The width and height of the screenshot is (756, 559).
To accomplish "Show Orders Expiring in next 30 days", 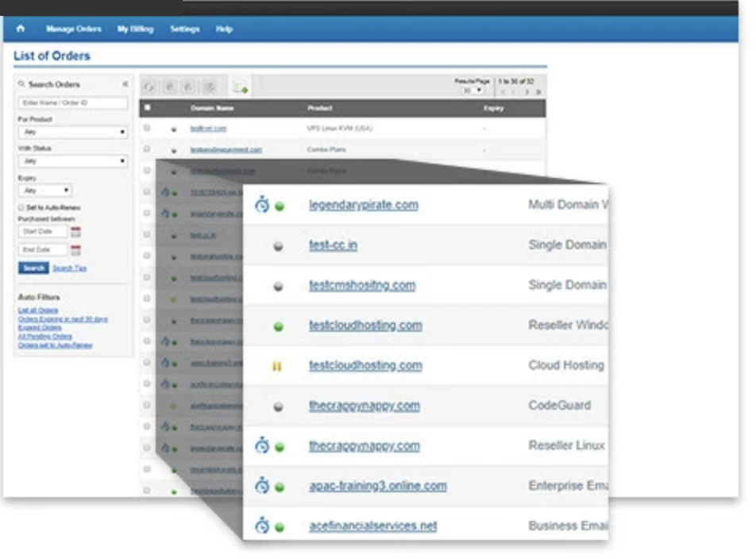I will point(63,319).
